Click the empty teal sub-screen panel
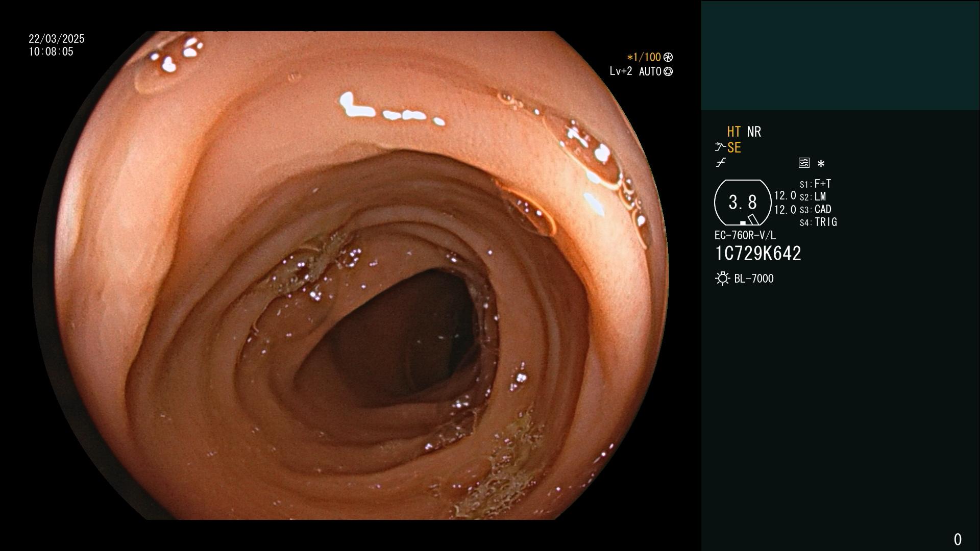Screen dimensions: 980x551 point(840,55)
